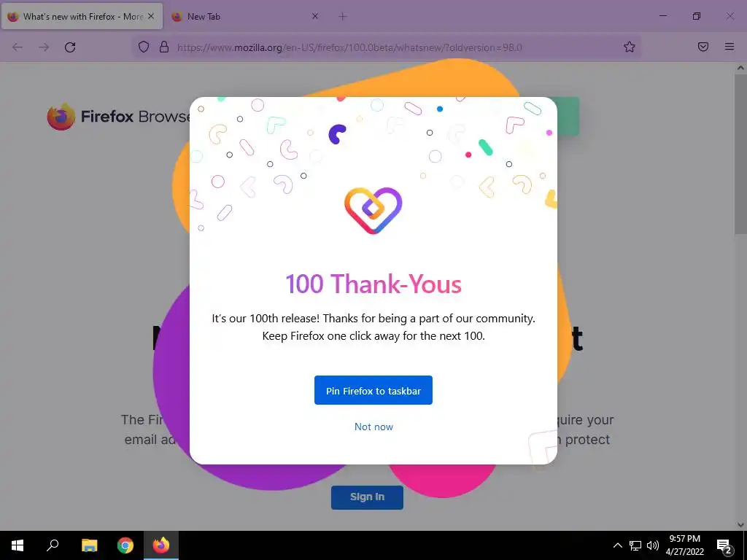This screenshot has height=560, width=747.
Task: Open a new tab with plus button
Action: point(343,16)
